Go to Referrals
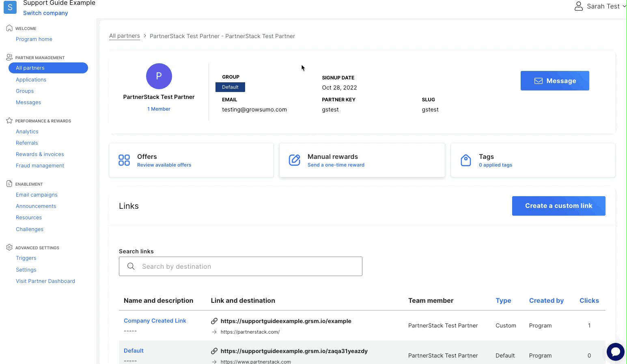 click(x=27, y=143)
